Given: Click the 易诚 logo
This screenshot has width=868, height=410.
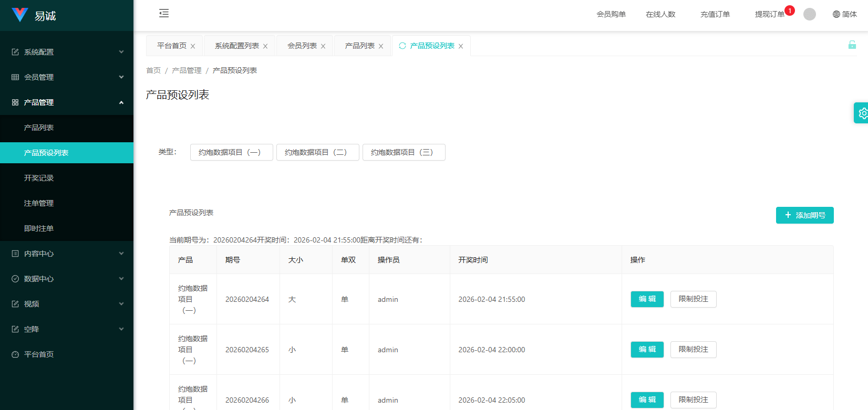Looking at the screenshot, I should pyautogui.click(x=35, y=16).
